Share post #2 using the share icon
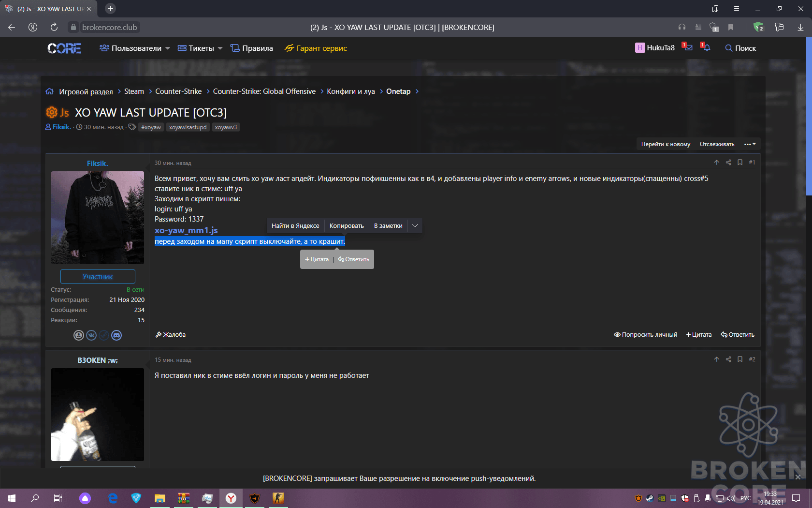Viewport: 812px width, 508px height. click(728, 359)
